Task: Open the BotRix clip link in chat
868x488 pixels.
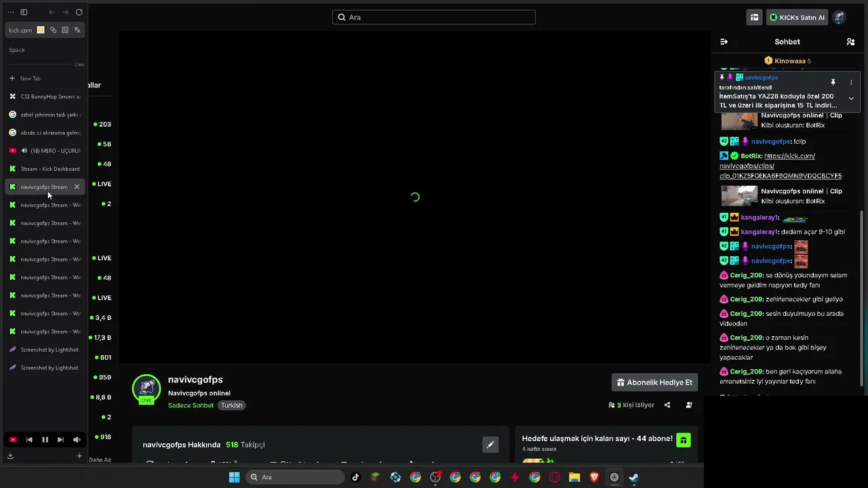Action: (x=781, y=166)
